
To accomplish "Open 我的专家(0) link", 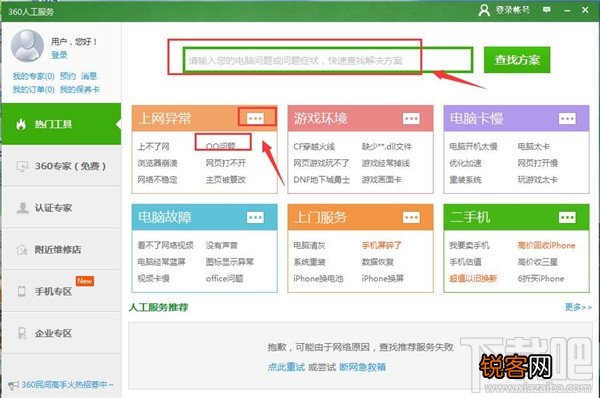I will pyautogui.click(x=34, y=76).
